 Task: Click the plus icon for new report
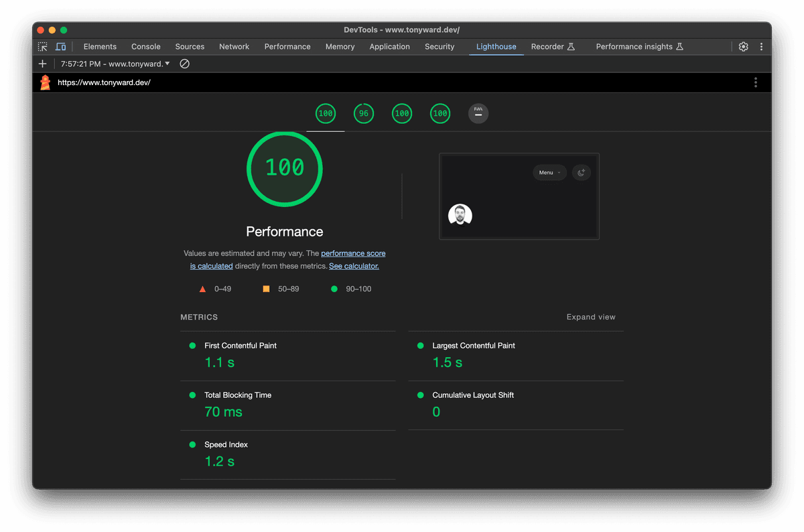pyautogui.click(x=43, y=64)
